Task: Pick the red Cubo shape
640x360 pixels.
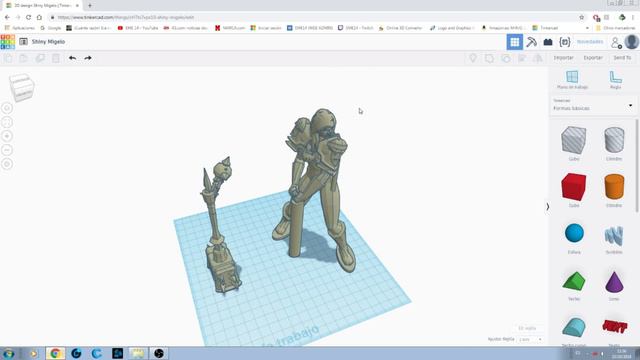Action: click(x=574, y=187)
